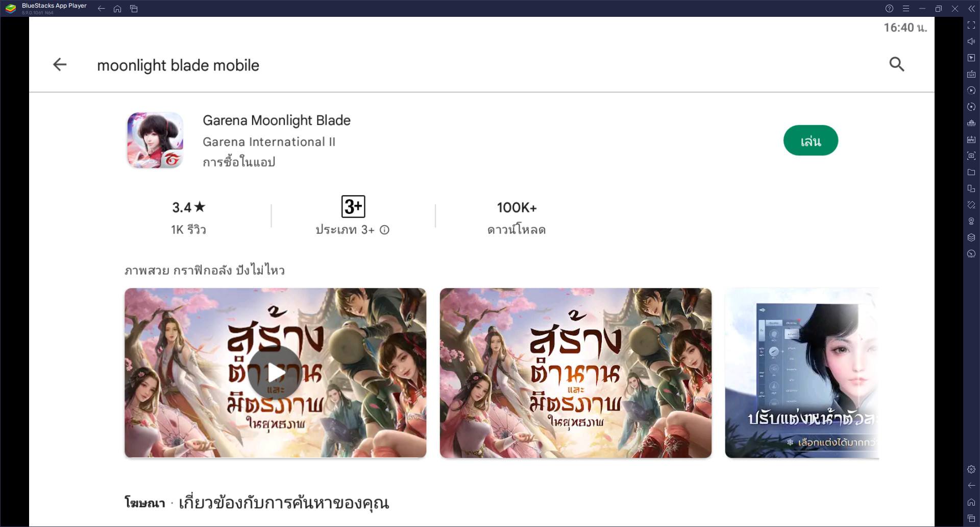Click the Play Store search magnifier icon
The height and width of the screenshot is (527, 980).
point(897,64)
